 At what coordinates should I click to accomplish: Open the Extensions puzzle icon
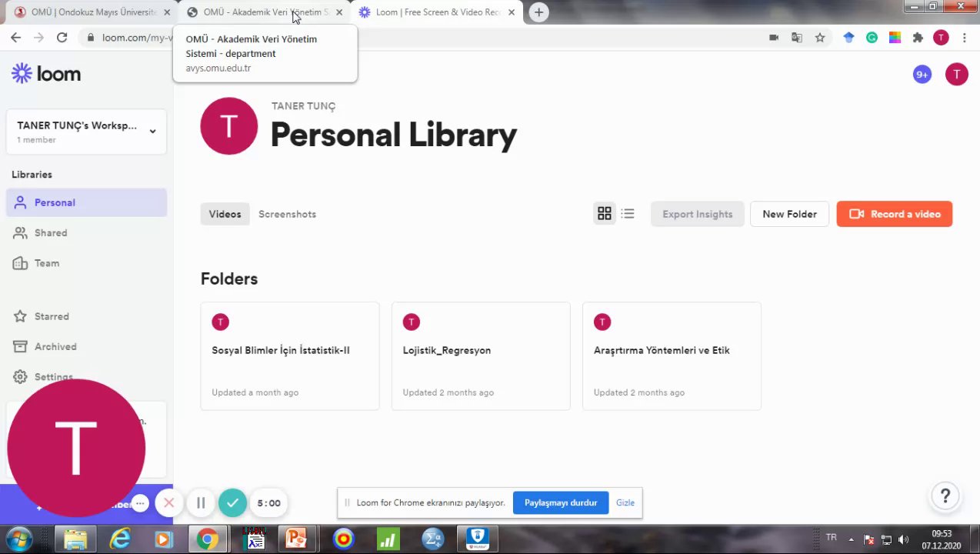(918, 37)
